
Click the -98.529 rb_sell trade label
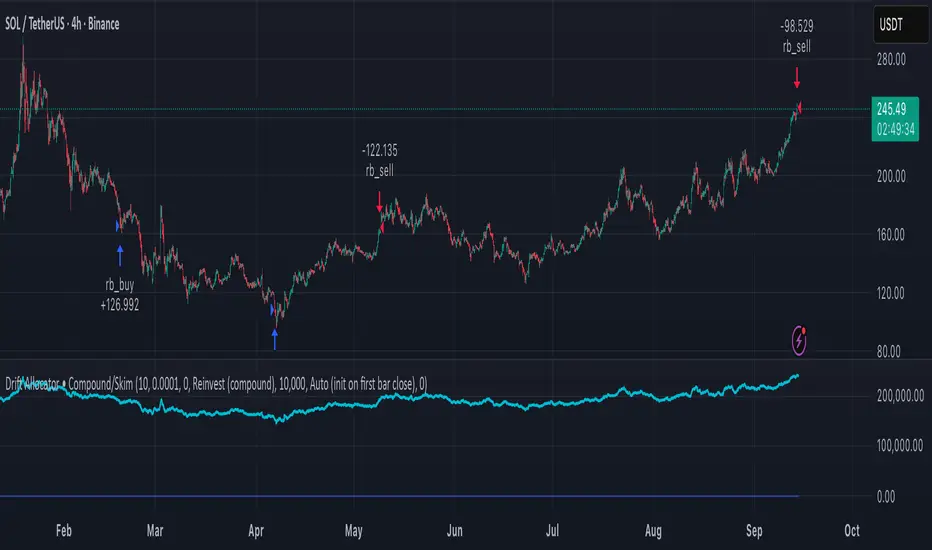pos(796,36)
